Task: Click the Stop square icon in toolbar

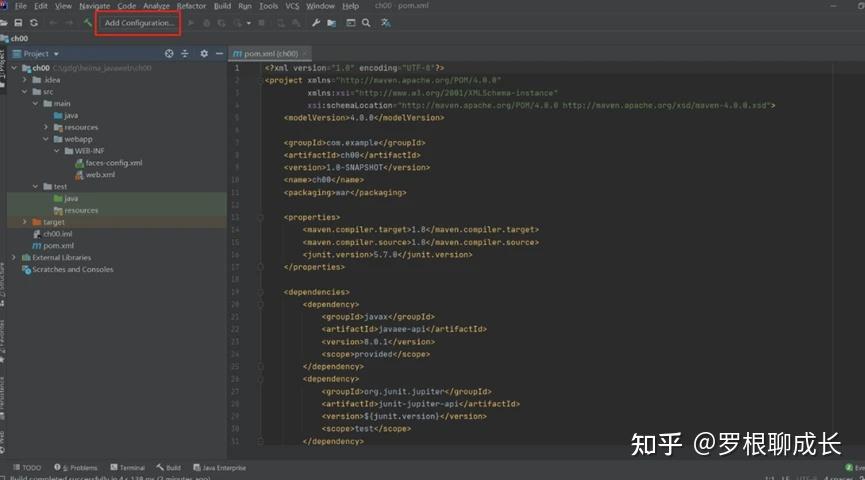Action: tap(261, 23)
